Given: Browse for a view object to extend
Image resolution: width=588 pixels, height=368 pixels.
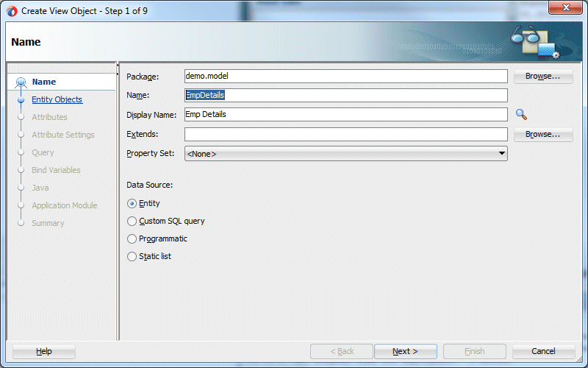Looking at the screenshot, I should tap(543, 135).
